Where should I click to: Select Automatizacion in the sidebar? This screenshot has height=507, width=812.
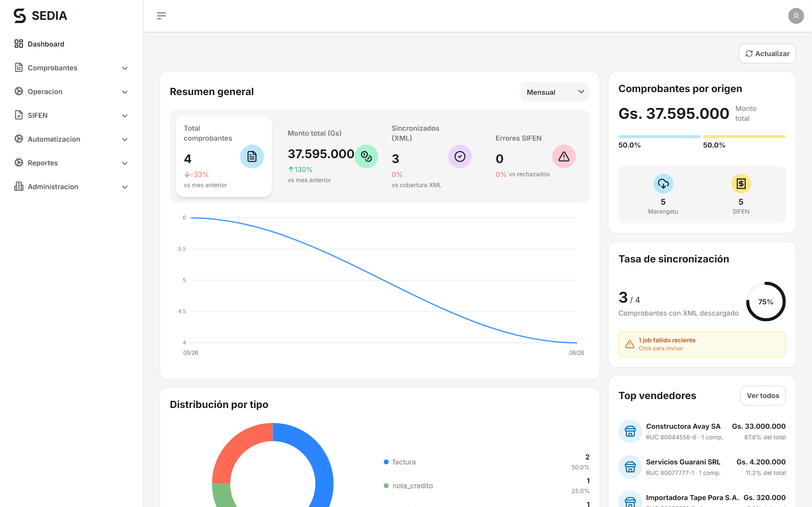[x=71, y=139]
